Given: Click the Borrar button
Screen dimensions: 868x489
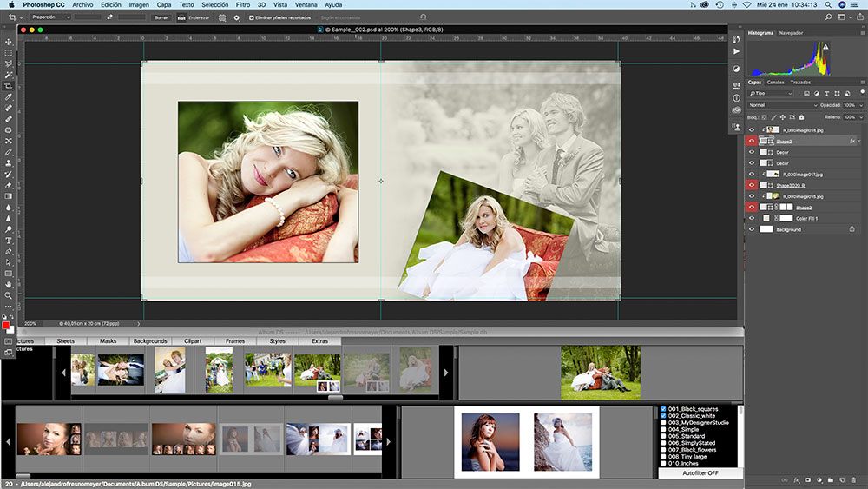Looking at the screenshot, I should pos(161,17).
